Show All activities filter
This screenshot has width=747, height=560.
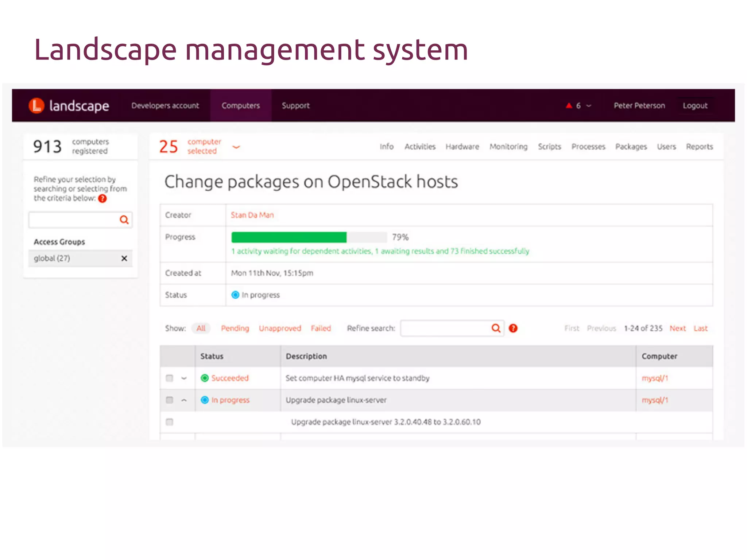[201, 328]
